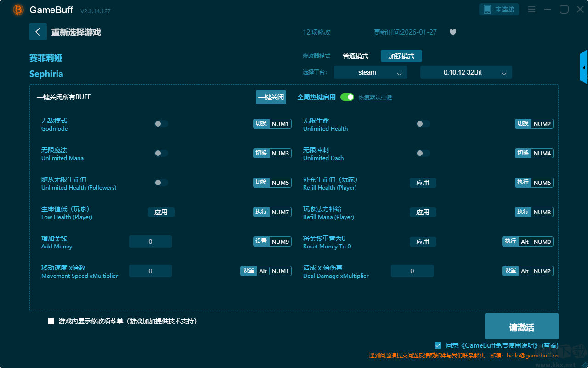Image resolution: width=588 pixels, height=368 pixels.
Task: Enable the Godmode toggle
Action: (161, 124)
